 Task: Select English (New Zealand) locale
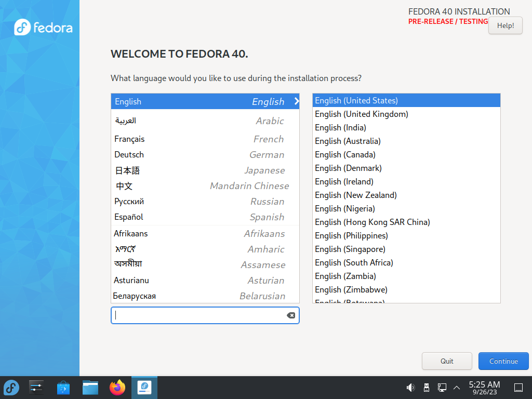[x=406, y=195]
